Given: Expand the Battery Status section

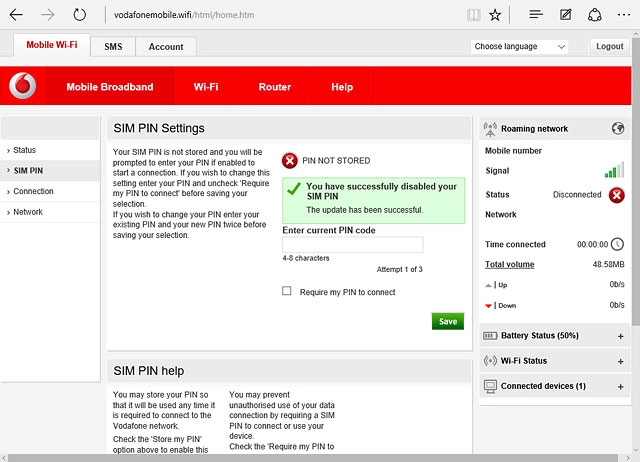Looking at the screenshot, I should click(x=620, y=336).
